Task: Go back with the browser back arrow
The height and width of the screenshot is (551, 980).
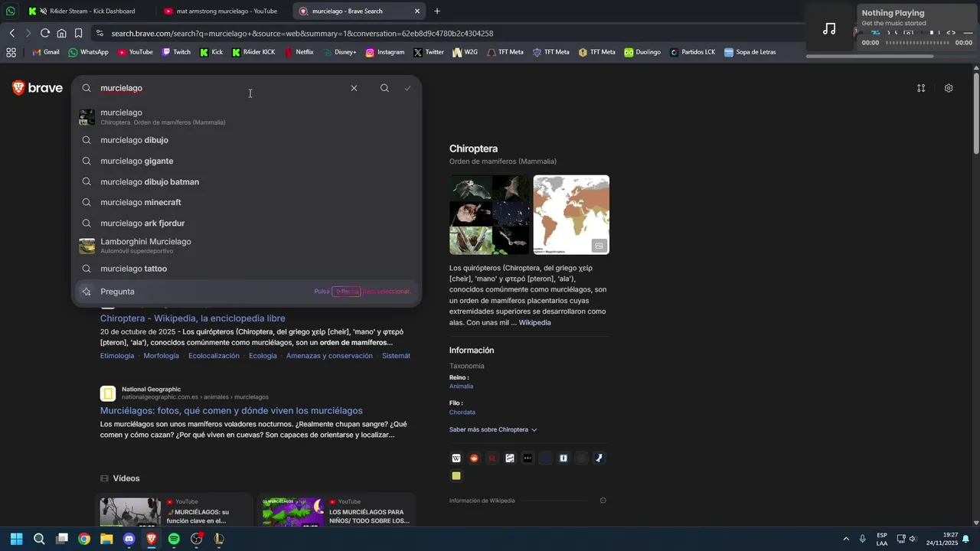Action: click(x=12, y=33)
